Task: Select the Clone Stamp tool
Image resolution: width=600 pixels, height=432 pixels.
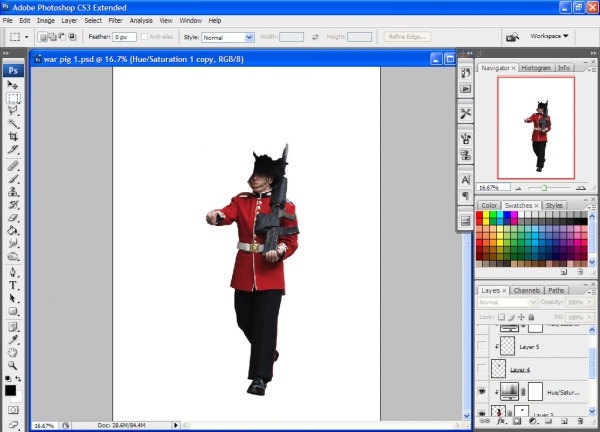Action: (13, 192)
